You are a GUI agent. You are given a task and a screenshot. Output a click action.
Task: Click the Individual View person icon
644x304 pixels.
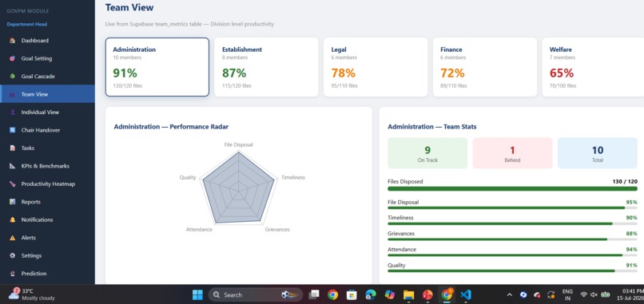coord(12,112)
